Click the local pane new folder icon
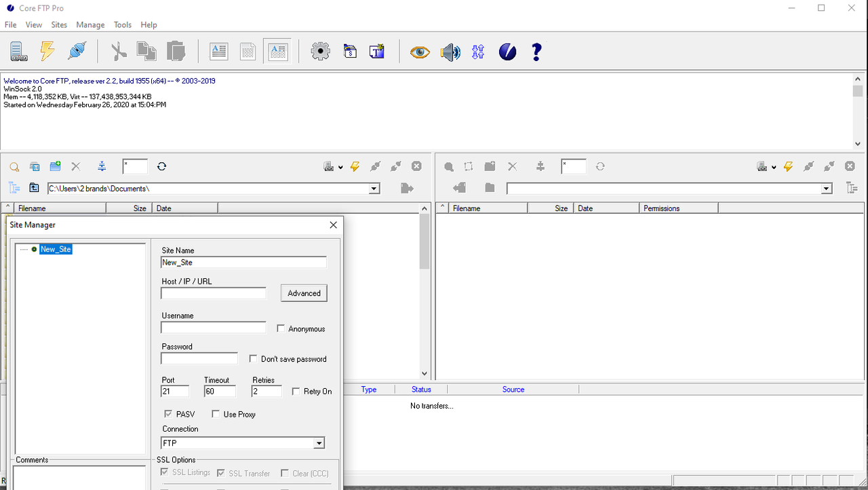868x490 pixels. (56, 166)
